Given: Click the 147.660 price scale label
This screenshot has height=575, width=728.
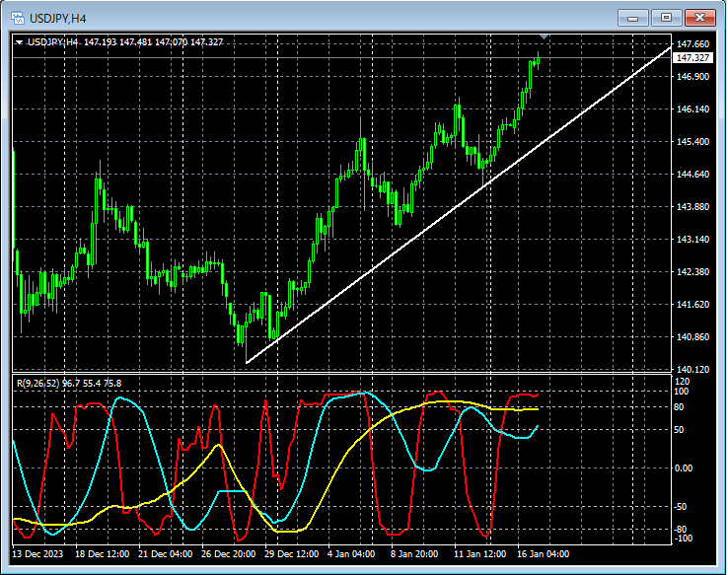Looking at the screenshot, I should [x=692, y=44].
